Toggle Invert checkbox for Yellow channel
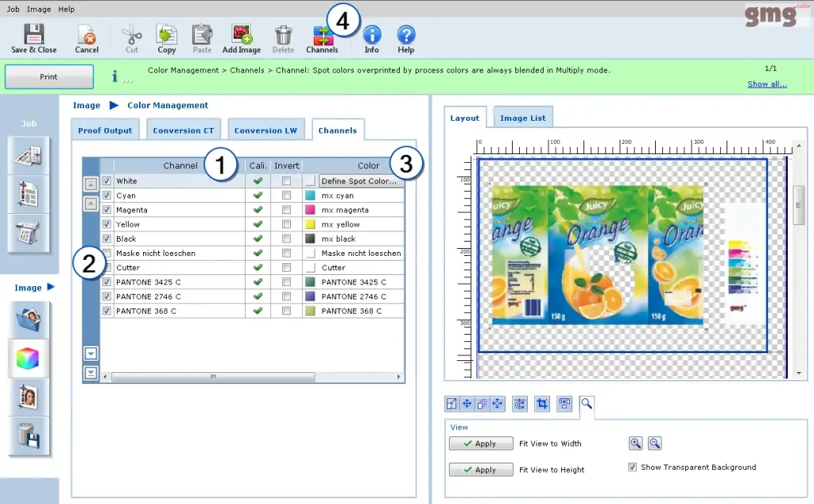 click(286, 224)
